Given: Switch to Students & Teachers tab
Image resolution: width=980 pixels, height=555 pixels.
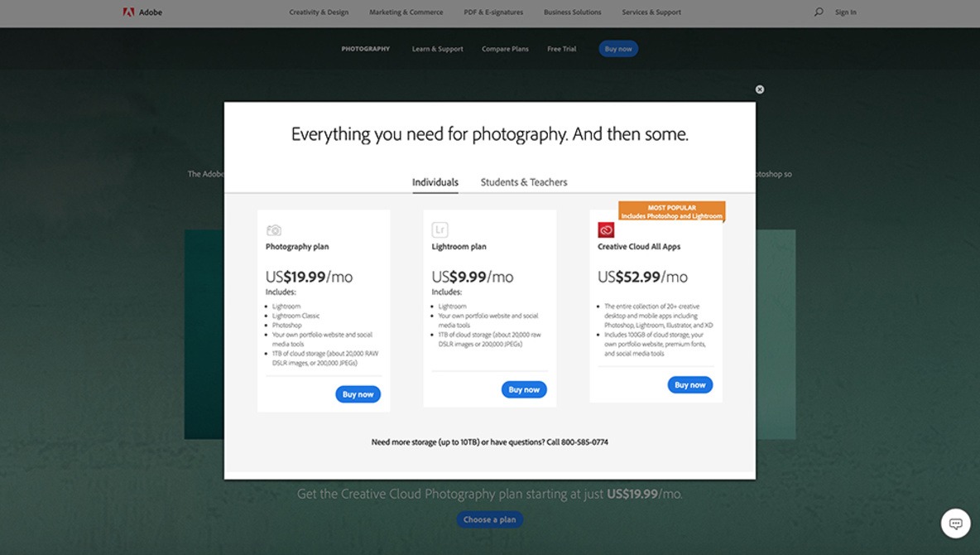Looking at the screenshot, I should [x=524, y=182].
